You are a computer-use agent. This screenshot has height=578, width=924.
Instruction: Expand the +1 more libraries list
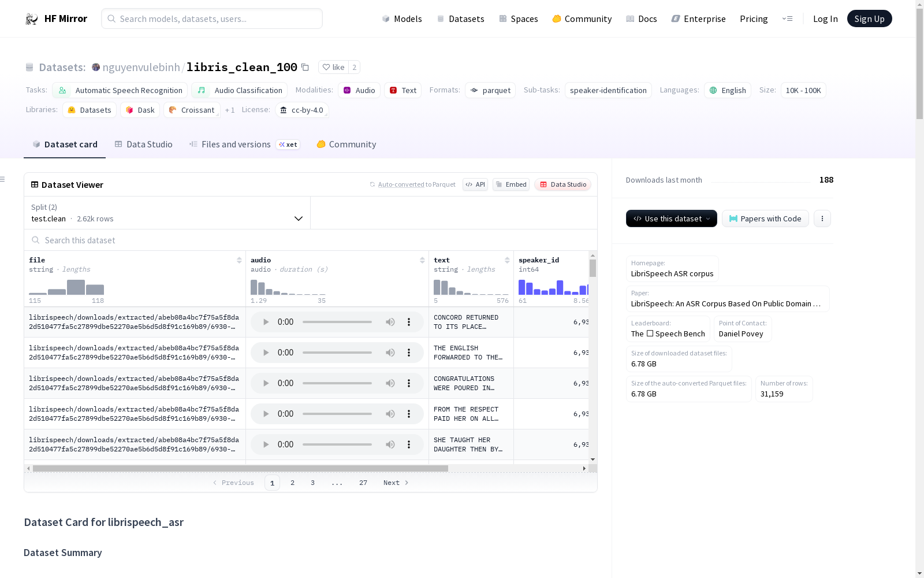pyautogui.click(x=230, y=110)
